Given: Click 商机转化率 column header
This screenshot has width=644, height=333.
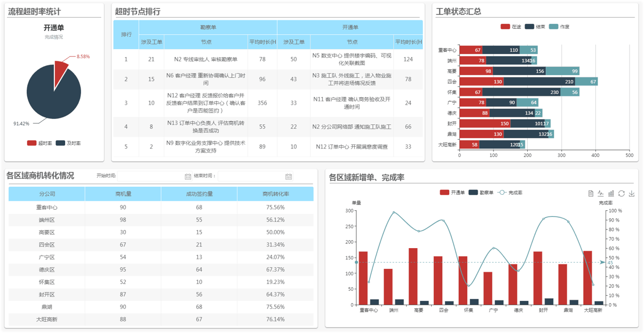Looking at the screenshot, I should tap(275, 194).
